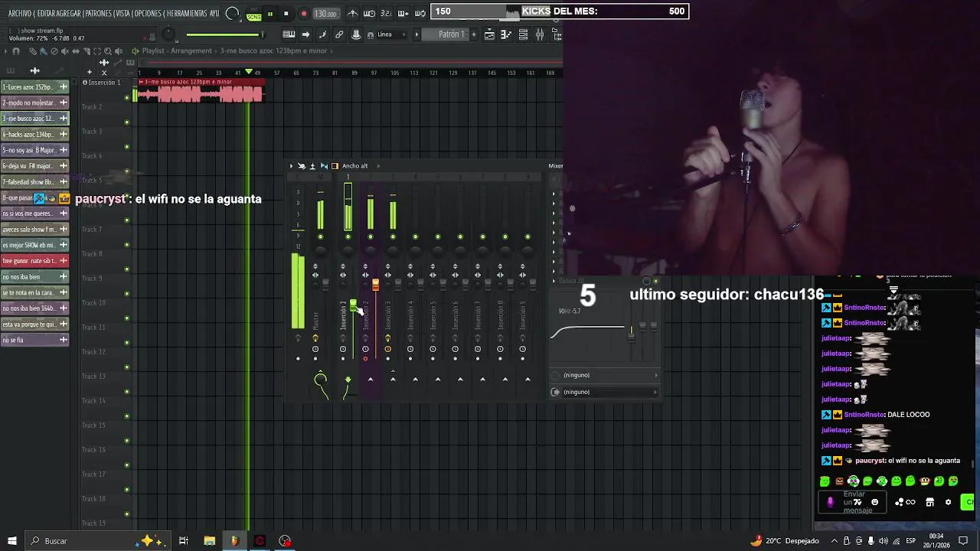The width and height of the screenshot is (980, 551).
Task: Select clip '3-me busco azoc 12...' in picker
Action: (x=34, y=119)
